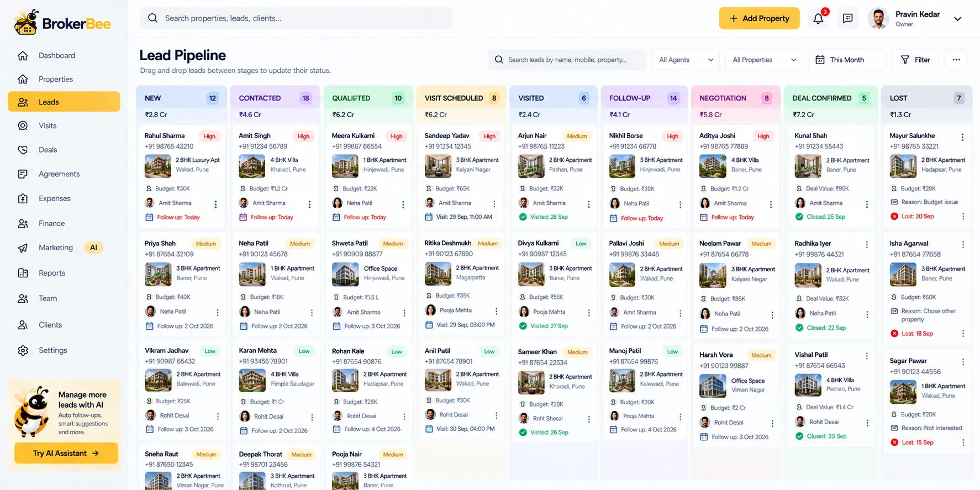
Task: Click the text Reason: Not interested on Sagar Pawar's card
Action: click(x=931, y=428)
